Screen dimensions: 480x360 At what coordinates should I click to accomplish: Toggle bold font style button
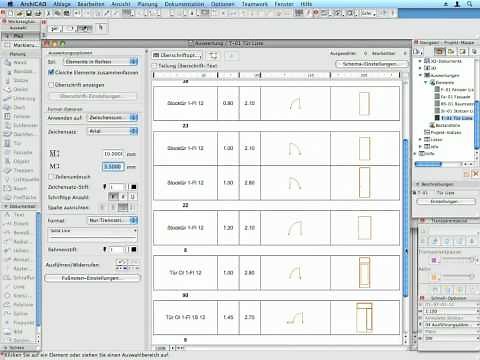pyautogui.click(x=114, y=197)
